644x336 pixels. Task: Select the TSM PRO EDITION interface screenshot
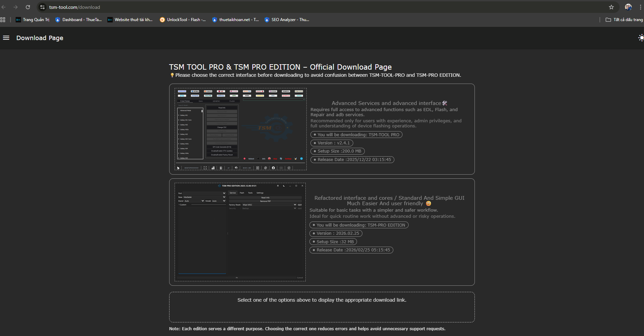240,232
